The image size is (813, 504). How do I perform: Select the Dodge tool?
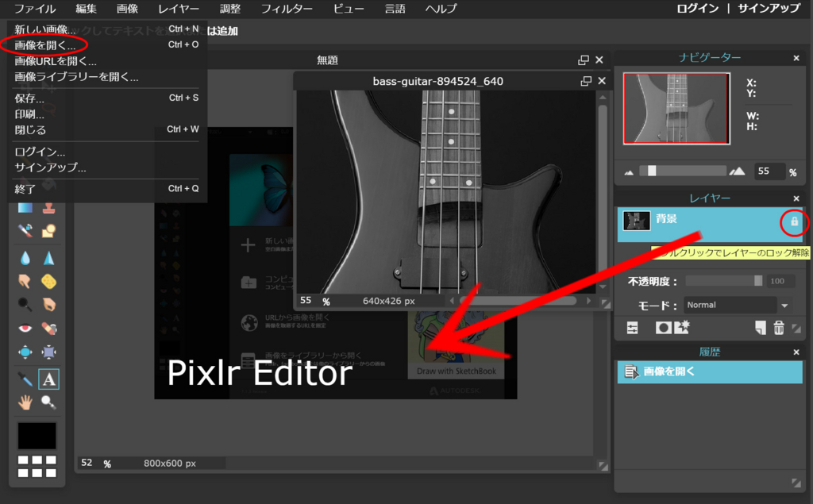[25, 304]
